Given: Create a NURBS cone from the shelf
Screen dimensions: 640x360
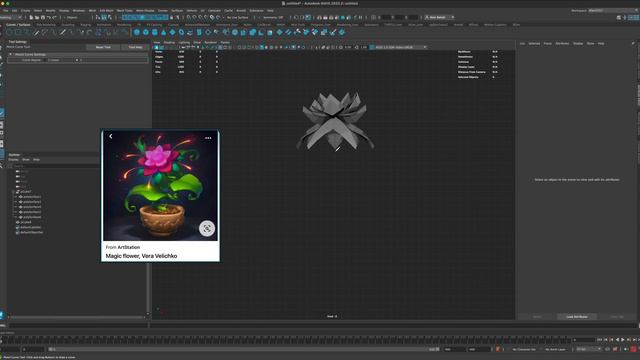Looking at the screenshot, I should click(164, 32).
